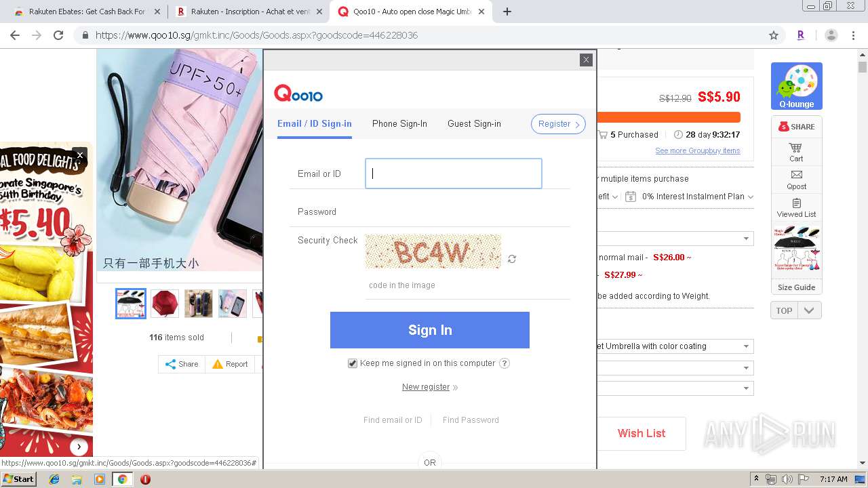Screen dimensions: 868x488
Task: Open the Umbrella with color coating dropdown
Action: [675, 346]
